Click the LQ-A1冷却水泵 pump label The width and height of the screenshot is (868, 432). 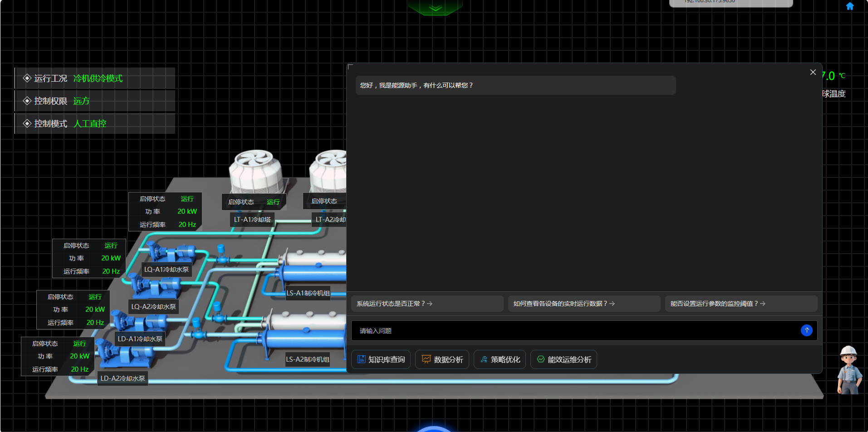(167, 270)
